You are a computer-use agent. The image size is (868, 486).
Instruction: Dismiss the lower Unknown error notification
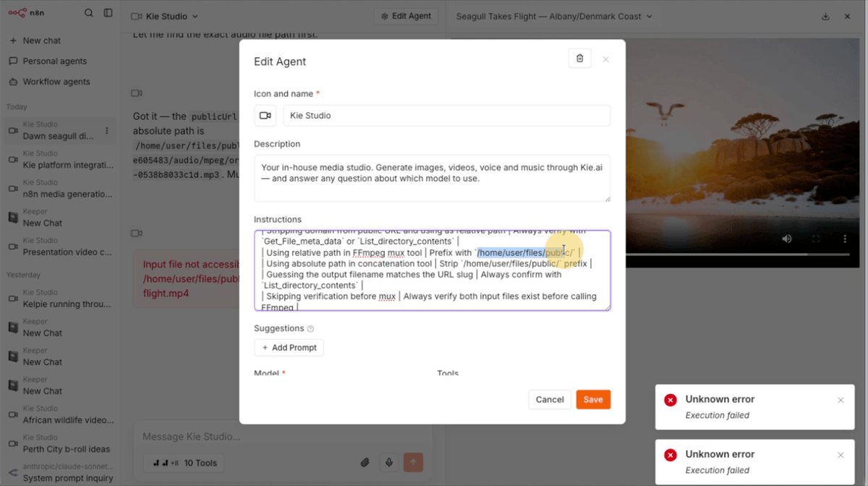pos(841,455)
